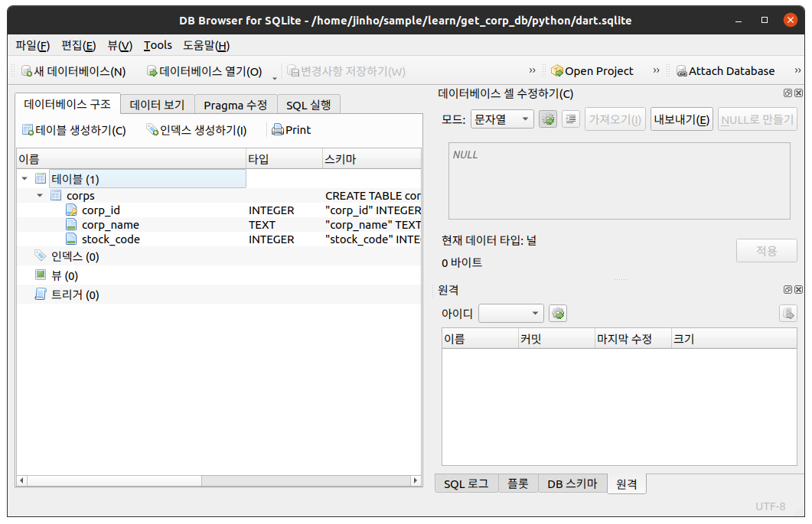The width and height of the screenshot is (812, 524).
Task: Select the corp_name column row
Action: pyautogui.click(x=219, y=225)
